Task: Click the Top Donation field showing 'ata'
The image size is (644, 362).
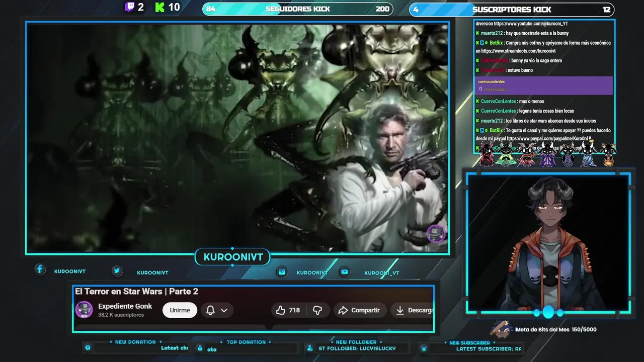Action: pos(246,348)
